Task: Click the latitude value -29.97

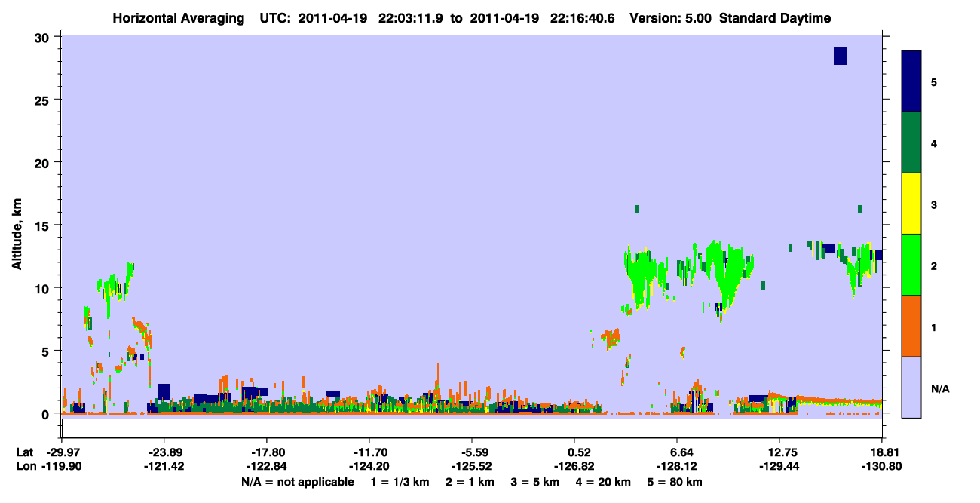Action: point(62,452)
